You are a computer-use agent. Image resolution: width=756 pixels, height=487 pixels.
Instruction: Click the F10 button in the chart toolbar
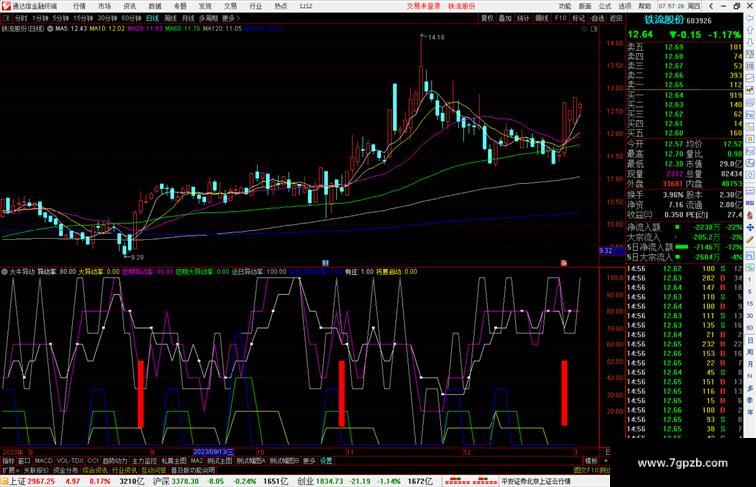point(560,18)
